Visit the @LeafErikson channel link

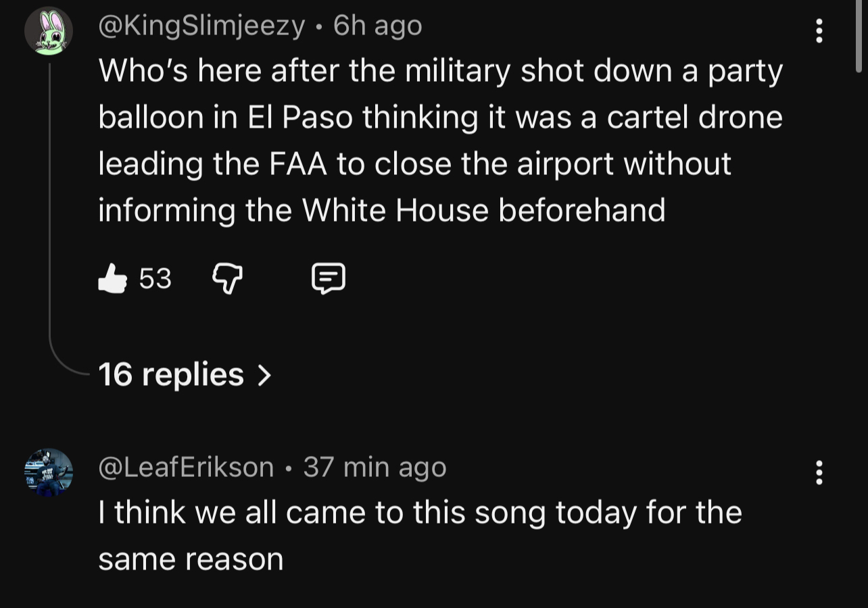(x=186, y=467)
